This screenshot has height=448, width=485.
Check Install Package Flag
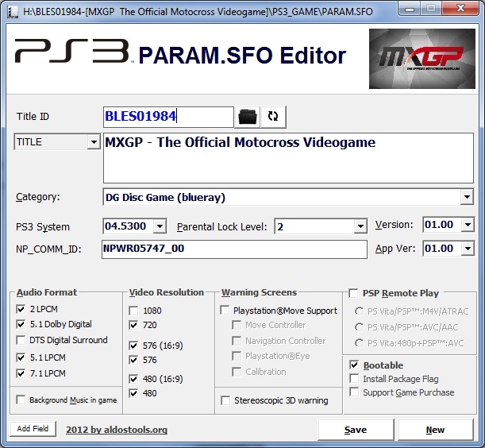[354, 378]
